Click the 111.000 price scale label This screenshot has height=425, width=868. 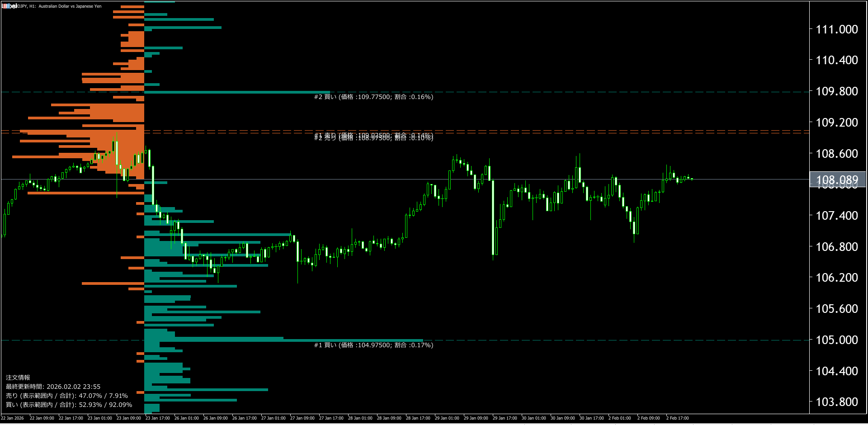pos(837,29)
